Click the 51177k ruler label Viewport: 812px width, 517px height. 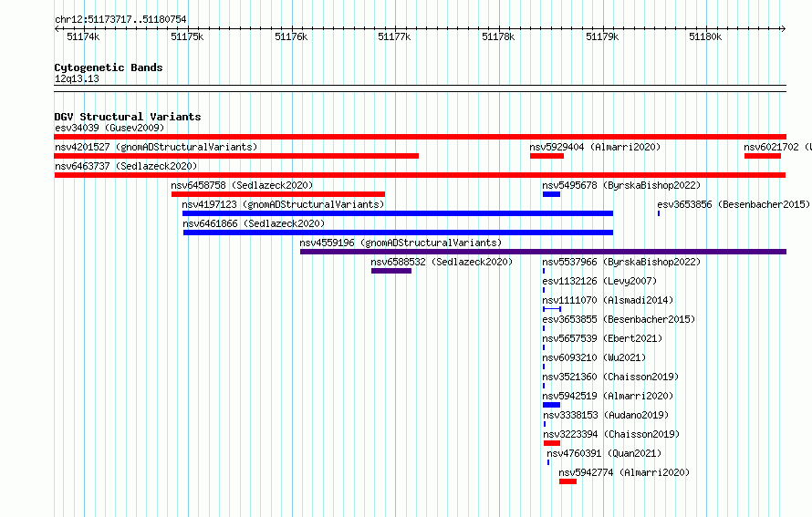point(394,36)
